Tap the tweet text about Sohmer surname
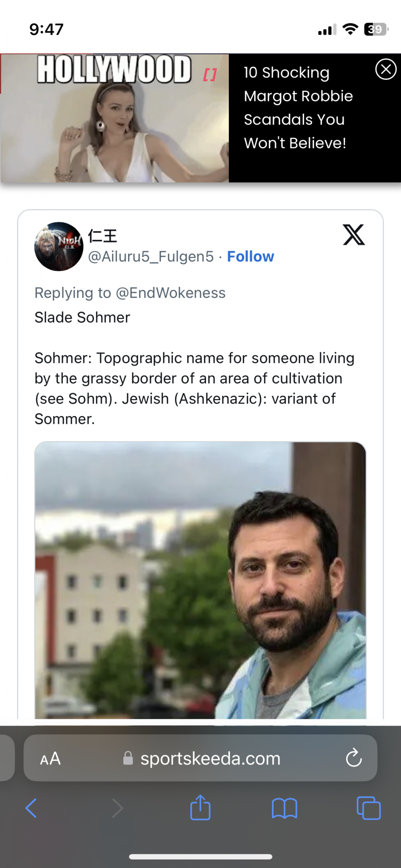The width and height of the screenshot is (401, 868). [x=194, y=388]
